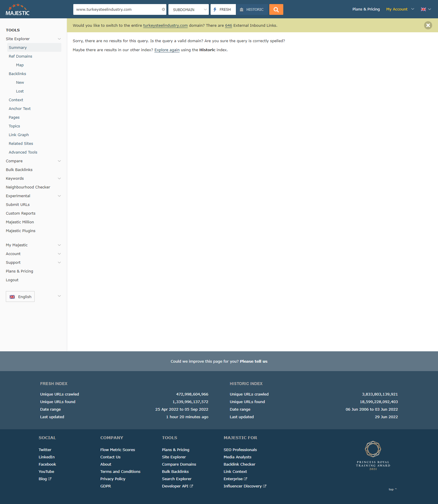The image size is (438, 504).
Task: Click Please tell us feedback link
Action: 254,361
